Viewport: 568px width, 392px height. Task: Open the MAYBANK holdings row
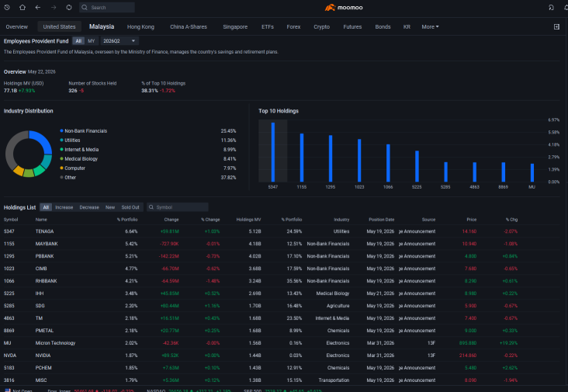pyautogui.click(x=282, y=244)
